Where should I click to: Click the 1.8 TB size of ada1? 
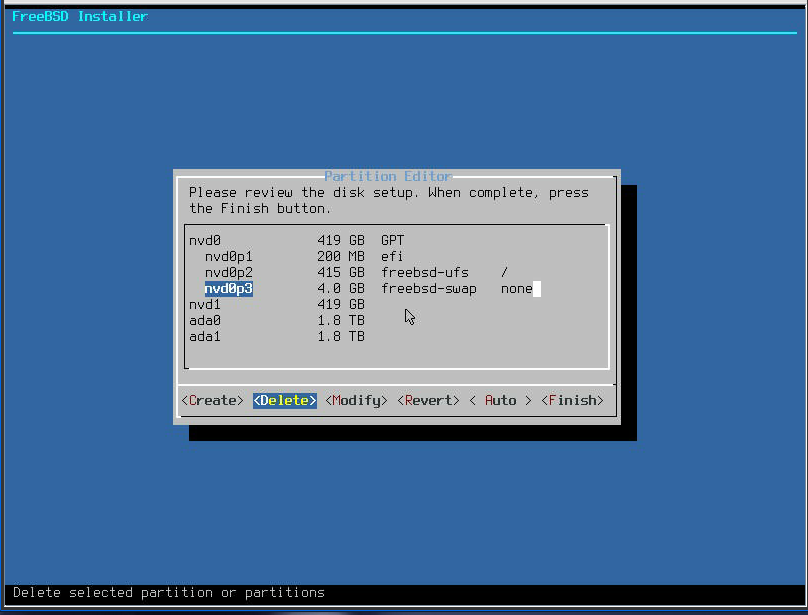click(341, 337)
